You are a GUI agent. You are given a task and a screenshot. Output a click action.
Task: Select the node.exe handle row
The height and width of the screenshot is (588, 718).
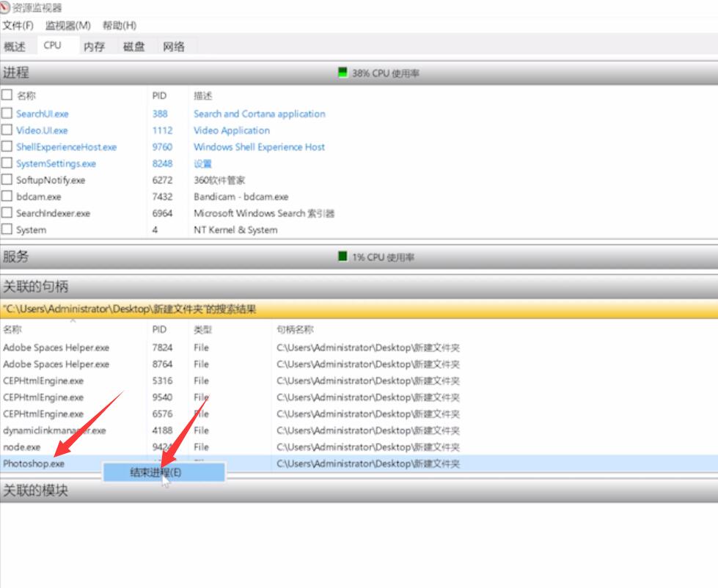click(359, 447)
